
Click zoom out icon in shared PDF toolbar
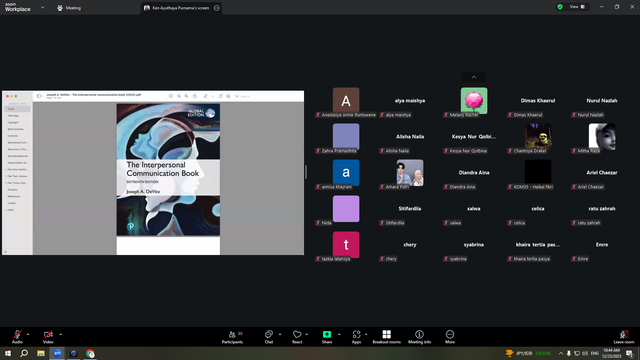179,96
